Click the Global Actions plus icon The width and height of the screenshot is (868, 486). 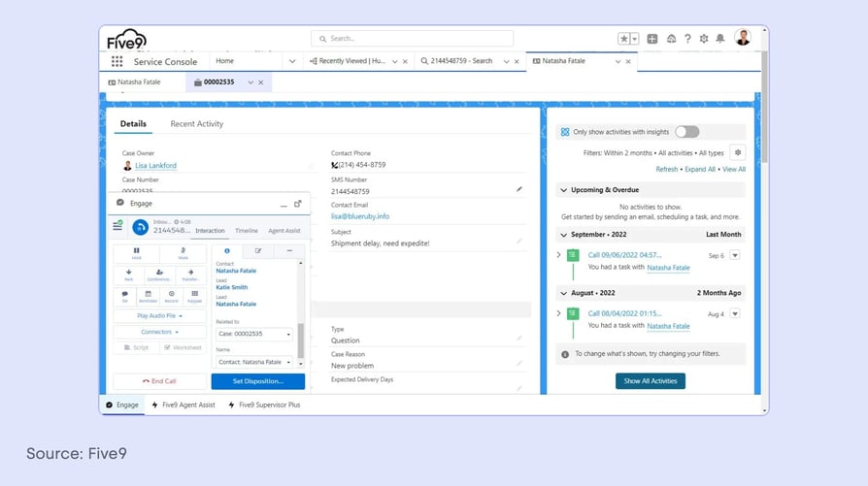point(652,39)
